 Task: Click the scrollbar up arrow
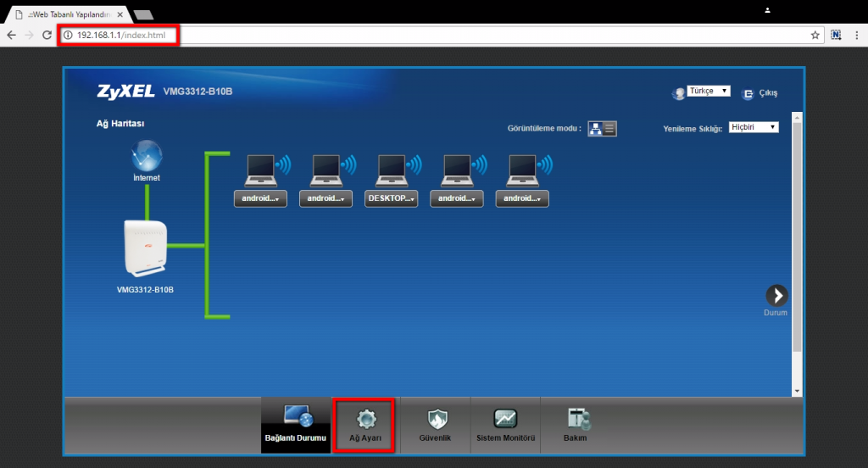point(797,118)
